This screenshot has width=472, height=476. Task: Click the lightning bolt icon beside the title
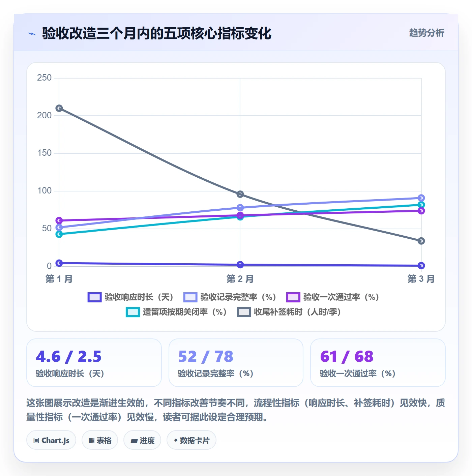pos(32,34)
